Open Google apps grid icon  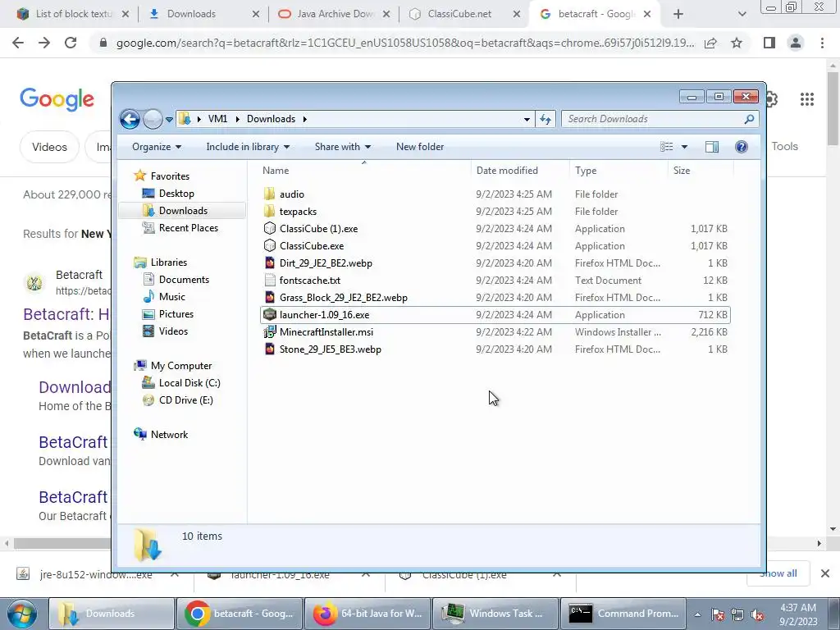pyautogui.click(x=807, y=99)
